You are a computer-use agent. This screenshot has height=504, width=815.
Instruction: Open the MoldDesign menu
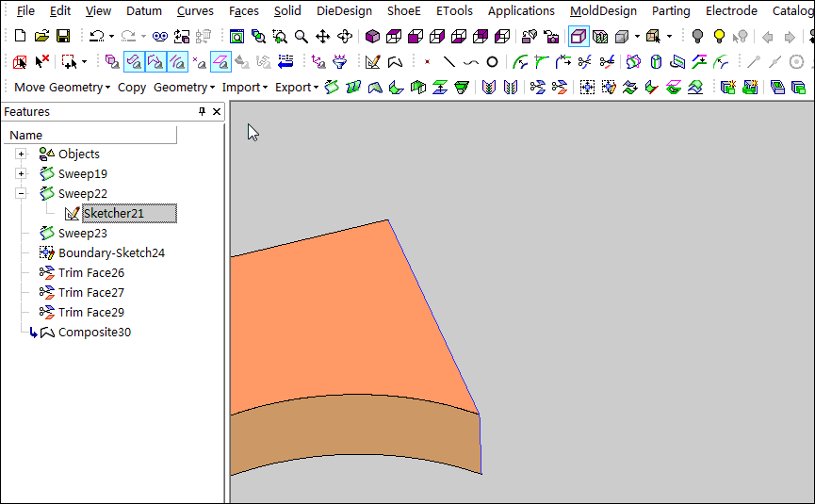[603, 11]
